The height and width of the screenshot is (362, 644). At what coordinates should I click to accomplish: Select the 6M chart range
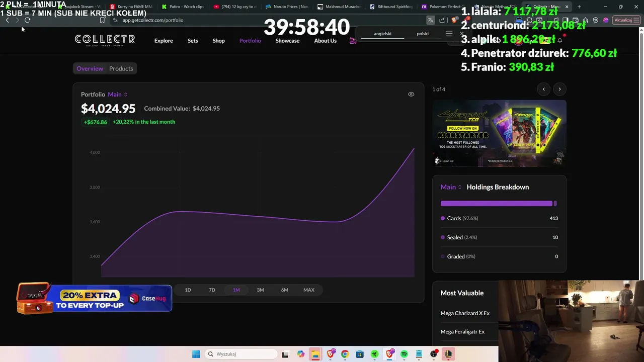click(284, 290)
